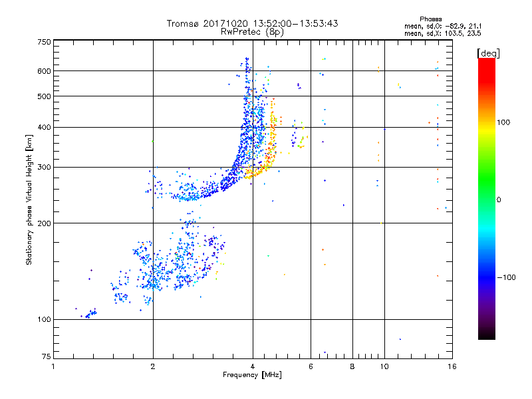Screen dimensions: 532x399
Task: Click the colorbar tick label '0'
Action: click(x=499, y=200)
